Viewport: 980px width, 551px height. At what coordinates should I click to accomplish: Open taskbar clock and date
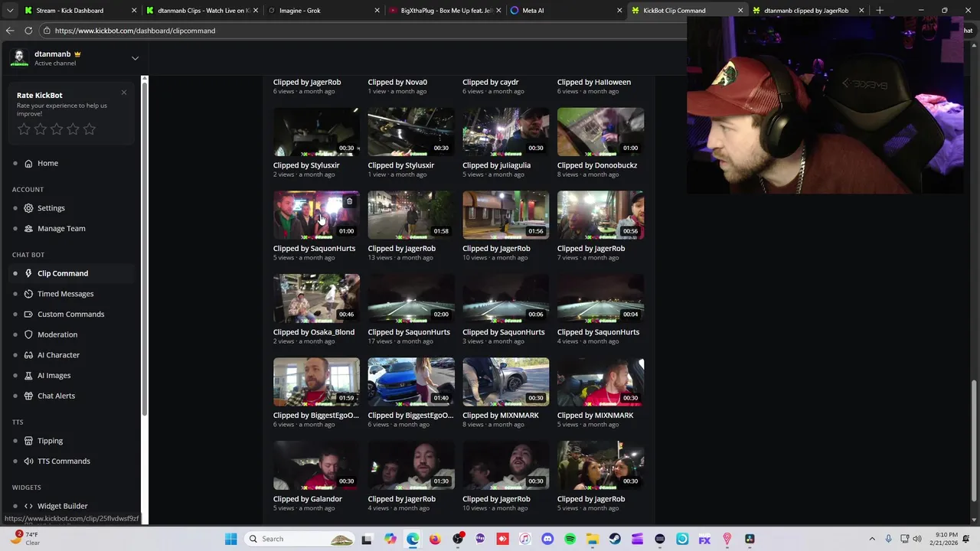pyautogui.click(x=946, y=539)
